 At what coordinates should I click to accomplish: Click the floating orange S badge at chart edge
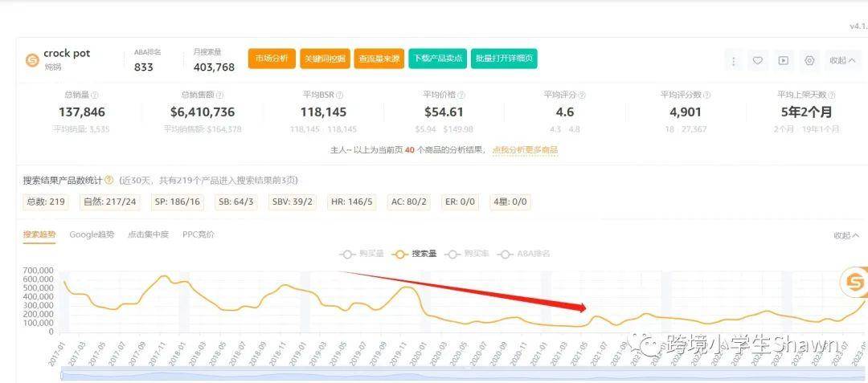point(855,281)
